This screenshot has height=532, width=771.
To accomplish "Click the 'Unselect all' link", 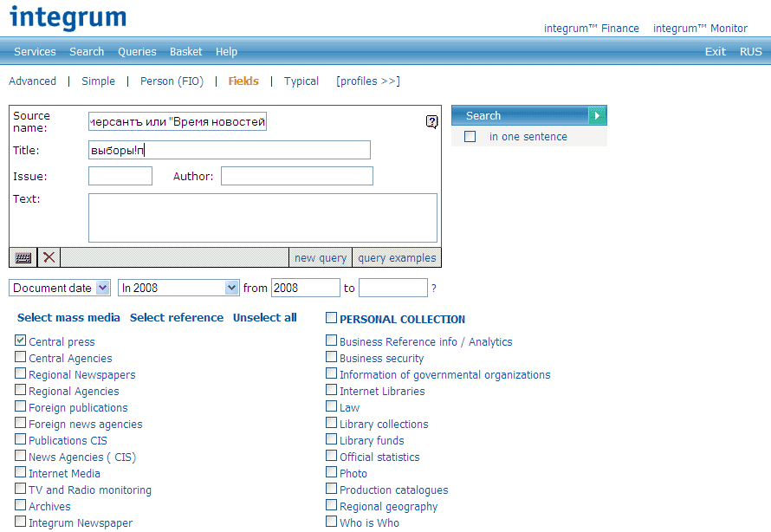I will tap(264, 318).
